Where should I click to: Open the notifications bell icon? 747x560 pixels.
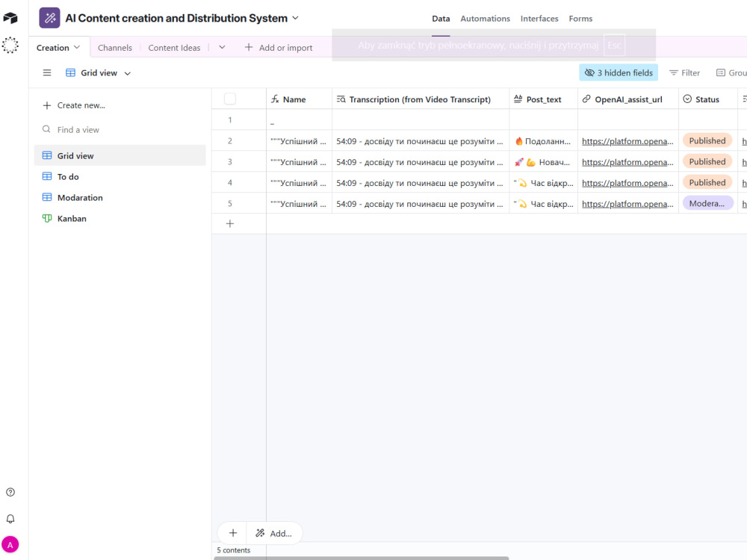point(10,519)
